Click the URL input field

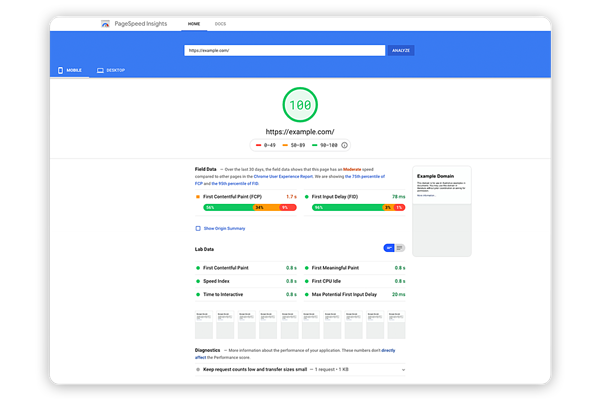click(x=284, y=51)
